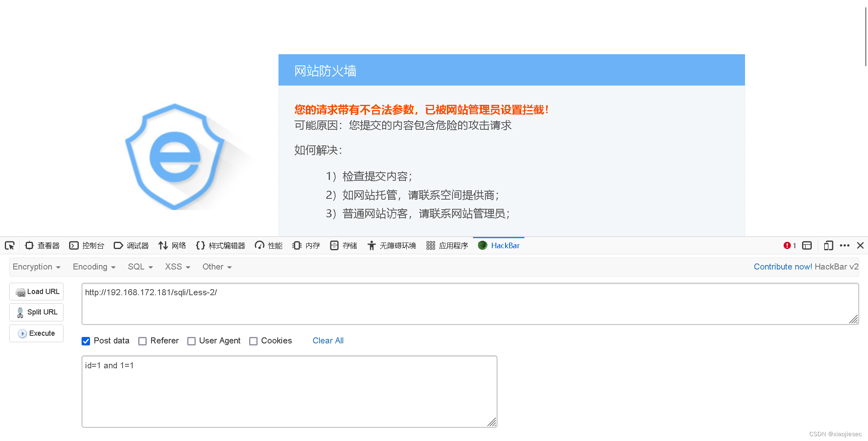Switch to the Storage (存储) tab
The width and height of the screenshot is (868, 441).
pyautogui.click(x=344, y=245)
